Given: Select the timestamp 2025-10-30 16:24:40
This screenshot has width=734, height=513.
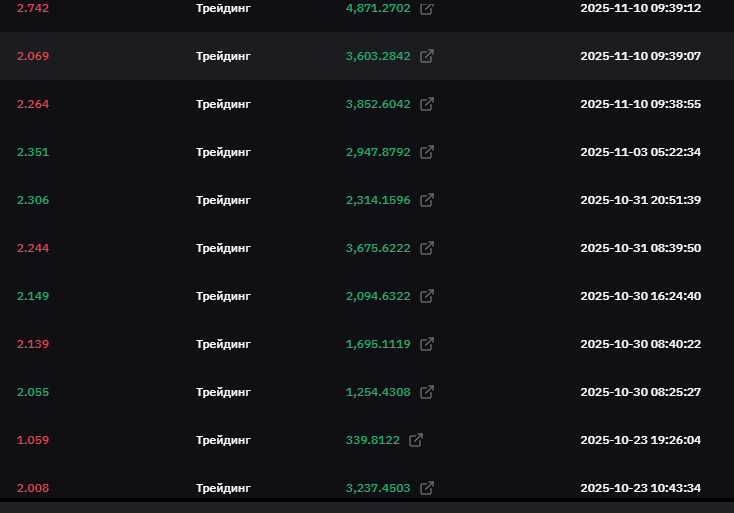Looking at the screenshot, I should pyautogui.click(x=640, y=296).
